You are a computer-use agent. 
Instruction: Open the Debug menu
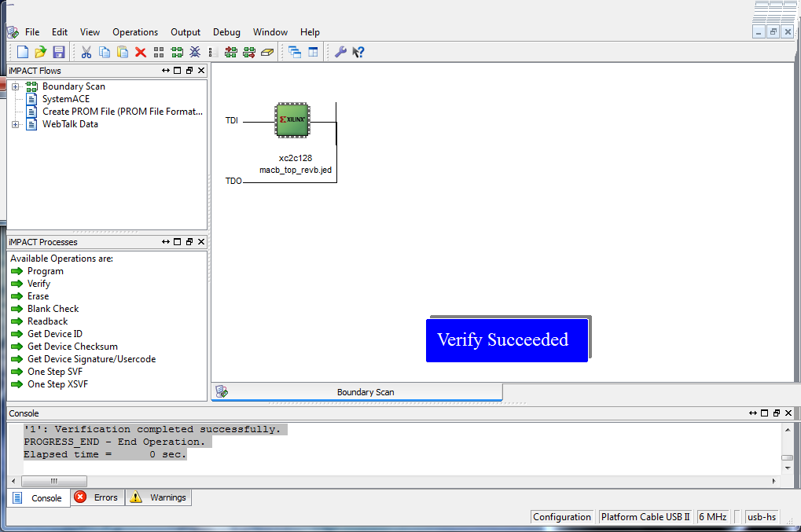(227, 32)
